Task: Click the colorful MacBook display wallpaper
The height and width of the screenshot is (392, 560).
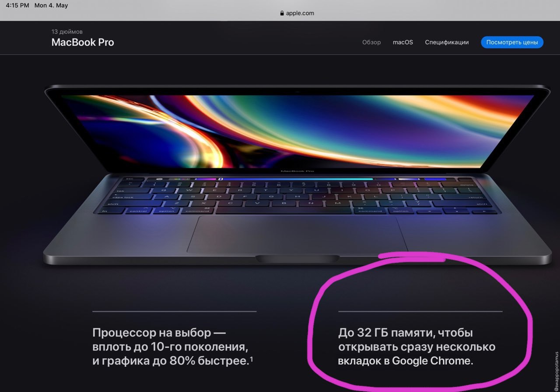Action: point(297,131)
